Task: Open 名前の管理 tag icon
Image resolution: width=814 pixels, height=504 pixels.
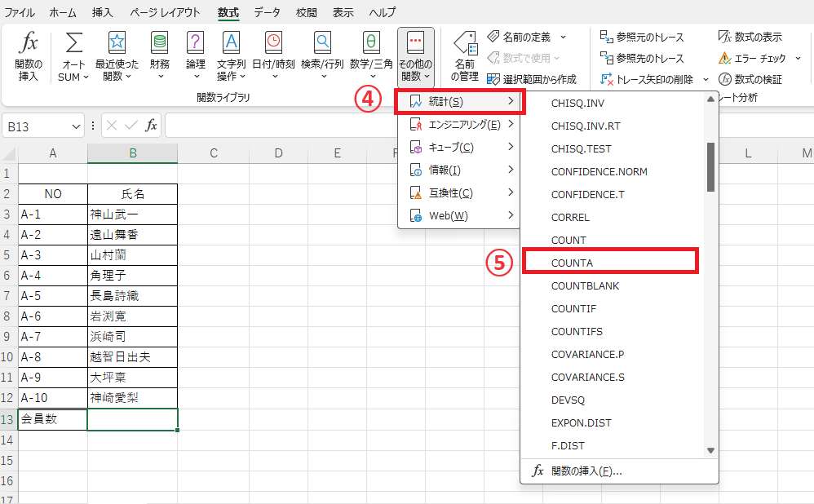Action: 465,42
